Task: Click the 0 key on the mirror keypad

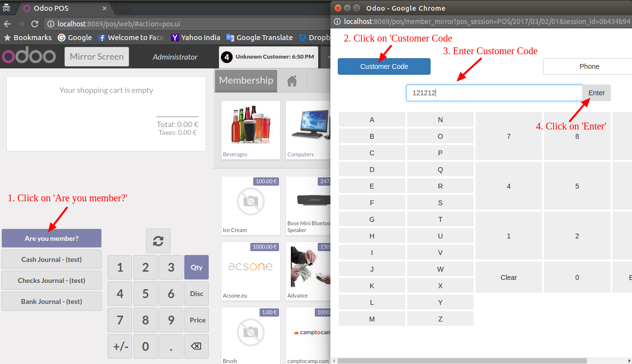Action: click(x=577, y=277)
